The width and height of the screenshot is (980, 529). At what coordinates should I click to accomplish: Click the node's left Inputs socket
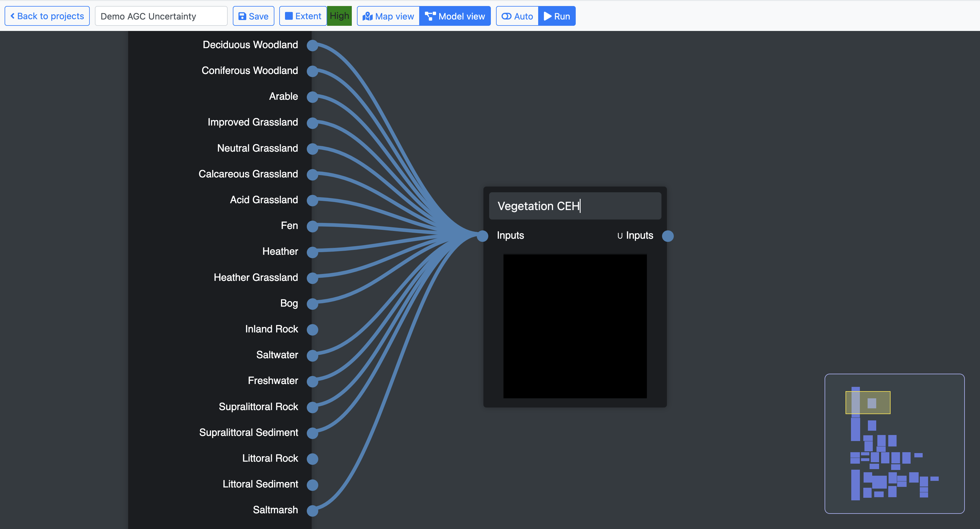(x=482, y=236)
